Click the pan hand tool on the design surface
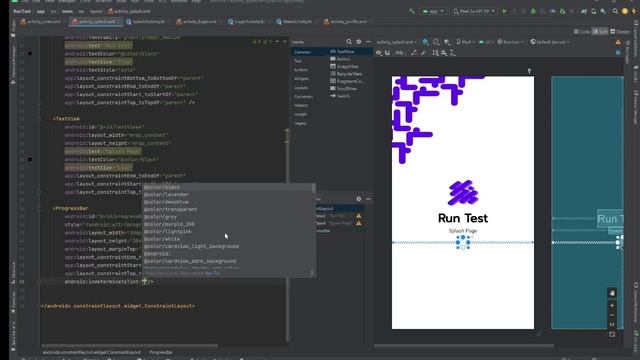The height and width of the screenshot is (360, 640). (612, 293)
